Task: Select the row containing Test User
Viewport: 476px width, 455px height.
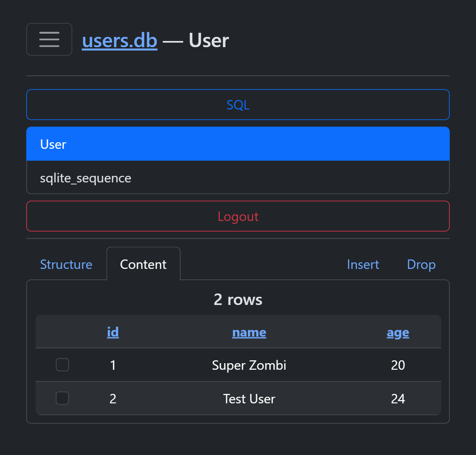Action: (249, 398)
